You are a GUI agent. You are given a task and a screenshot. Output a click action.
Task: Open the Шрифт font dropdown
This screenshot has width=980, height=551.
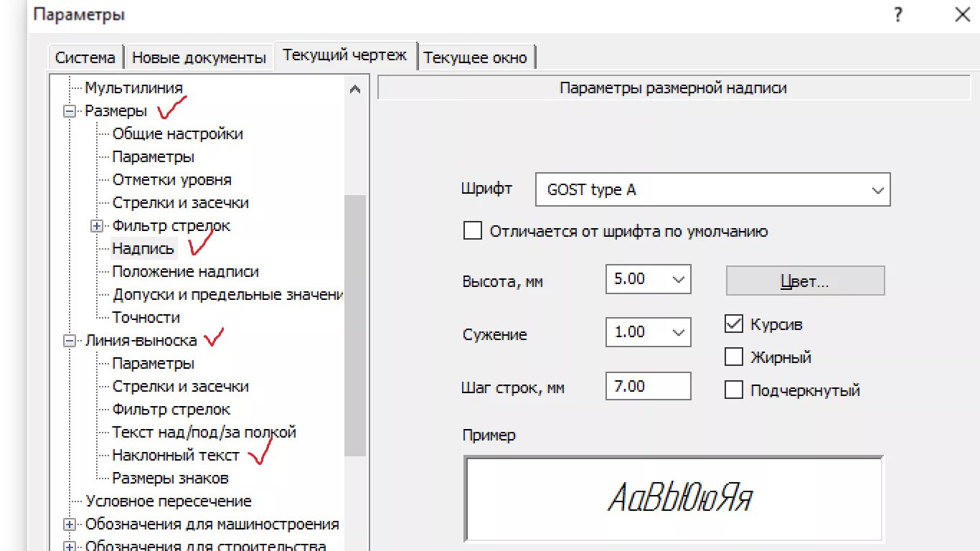(x=712, y=190)
